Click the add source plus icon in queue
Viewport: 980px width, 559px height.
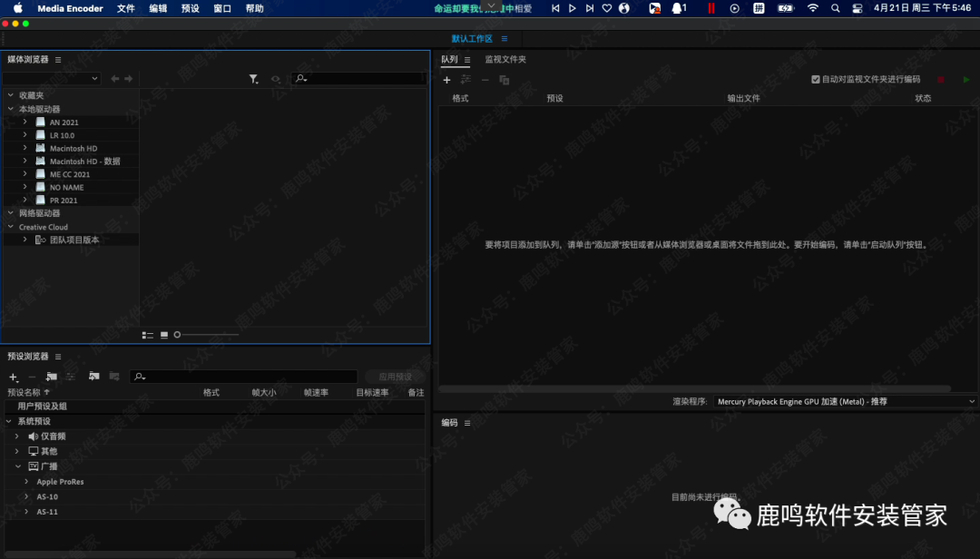[x=446, y=80]
